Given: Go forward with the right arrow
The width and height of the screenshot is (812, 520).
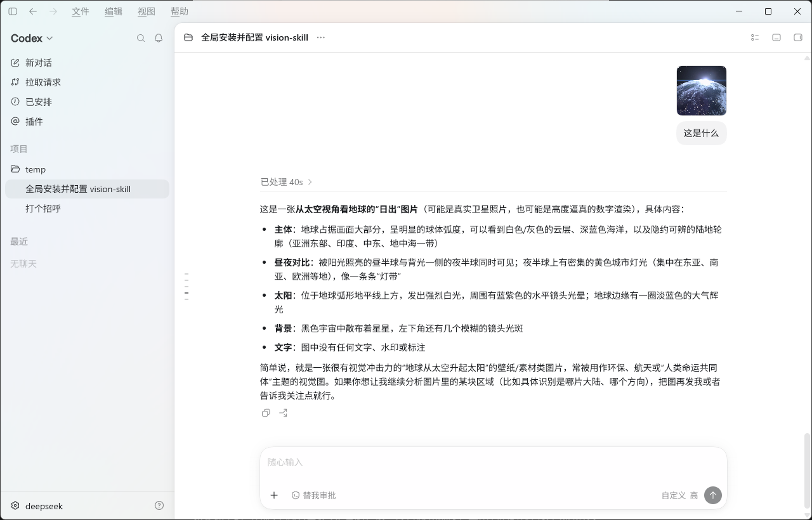Looking at the screenshot, I should click(53, 11).
